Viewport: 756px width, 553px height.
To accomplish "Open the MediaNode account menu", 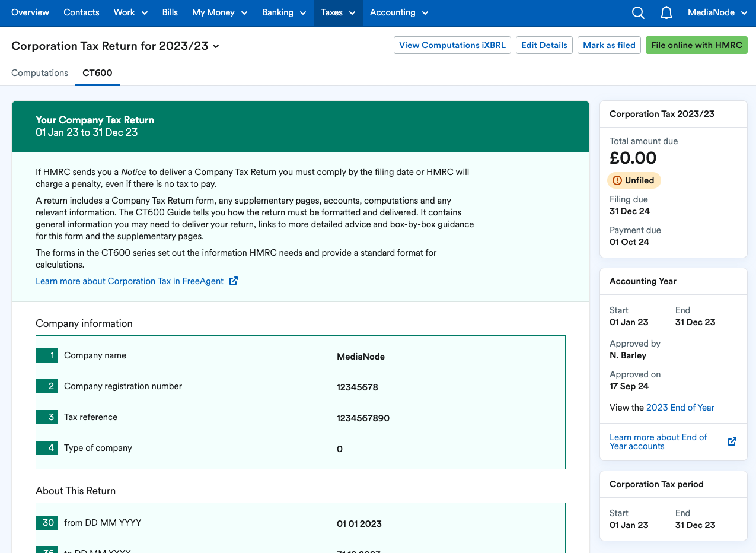I will click(x=716, y=12).
